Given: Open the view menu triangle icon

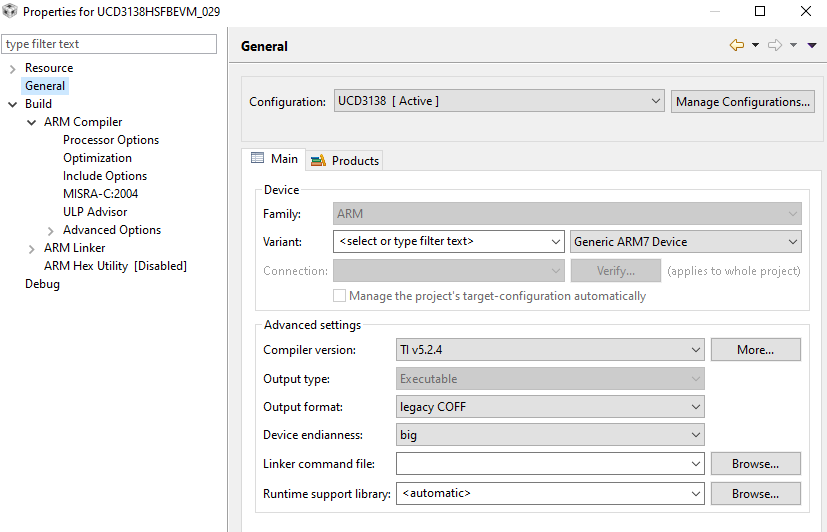Looking at the screenshot, I should click(x=811, y=45).
